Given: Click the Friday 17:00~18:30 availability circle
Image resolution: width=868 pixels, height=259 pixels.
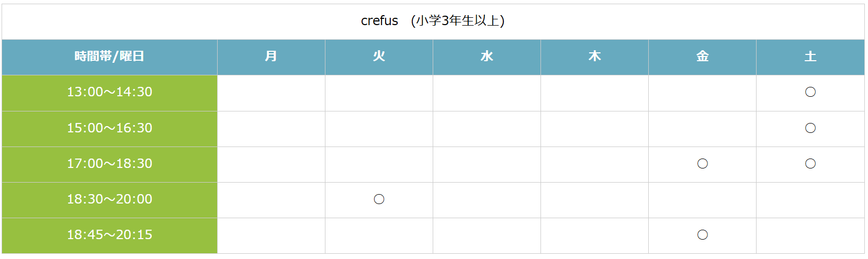Looking at the screenshot, I should [x=702, y=164].
